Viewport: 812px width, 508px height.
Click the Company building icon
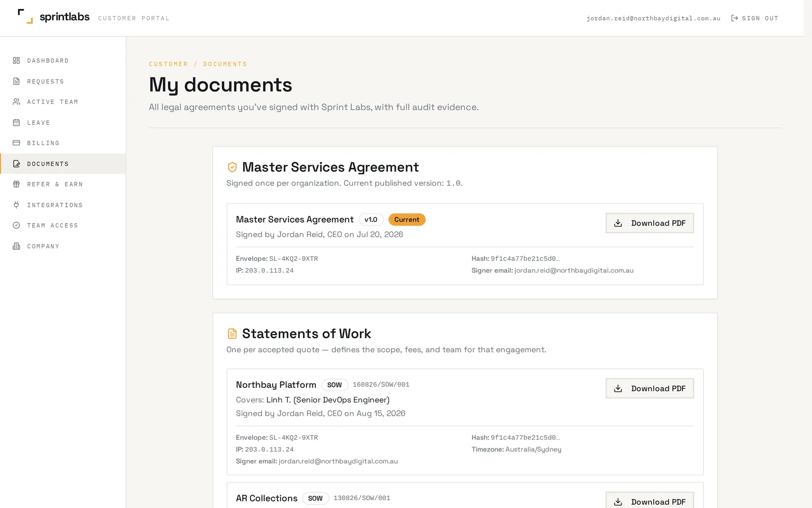[16, 246]
